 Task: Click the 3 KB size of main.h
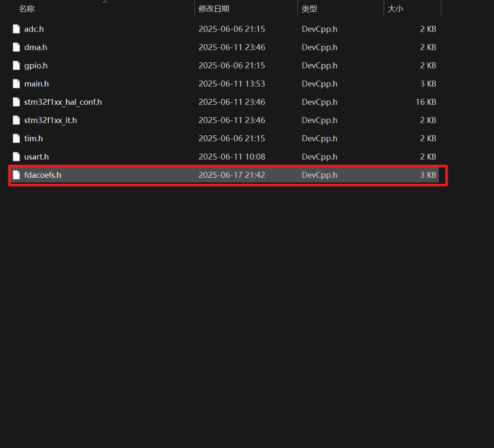(428, 84)
